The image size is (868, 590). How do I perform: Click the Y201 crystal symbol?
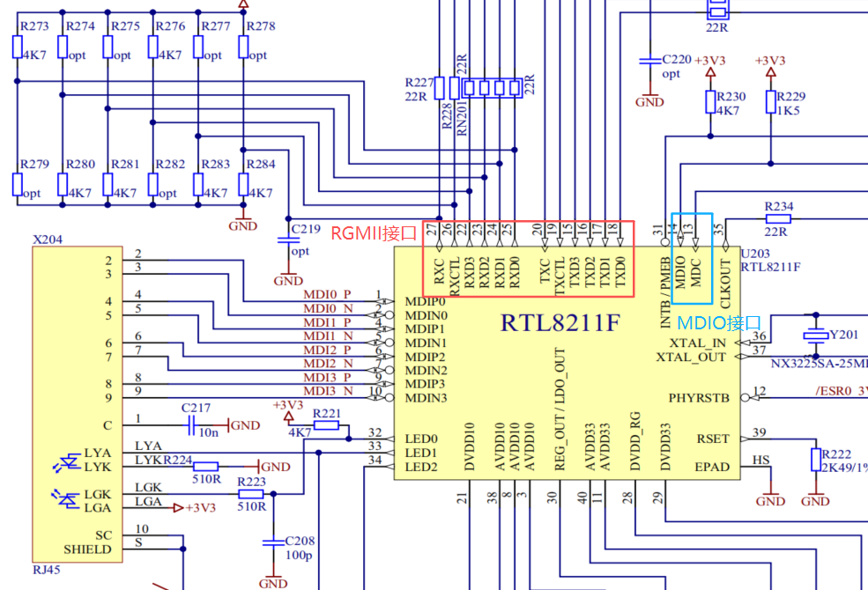tap(815, 336)
